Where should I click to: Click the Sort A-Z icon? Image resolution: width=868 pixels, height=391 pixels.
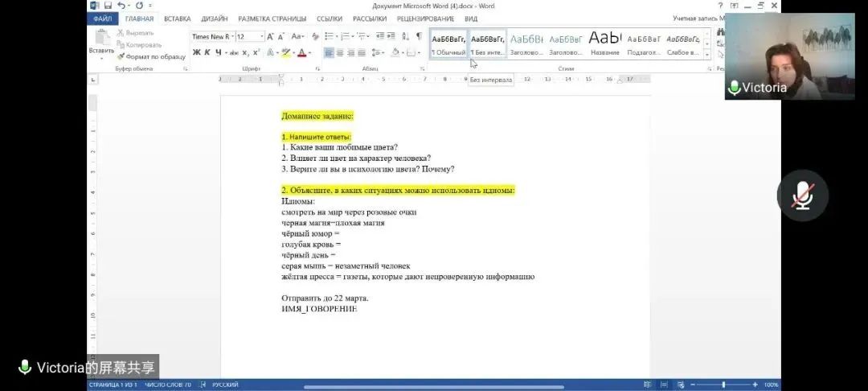pos(405,36)
